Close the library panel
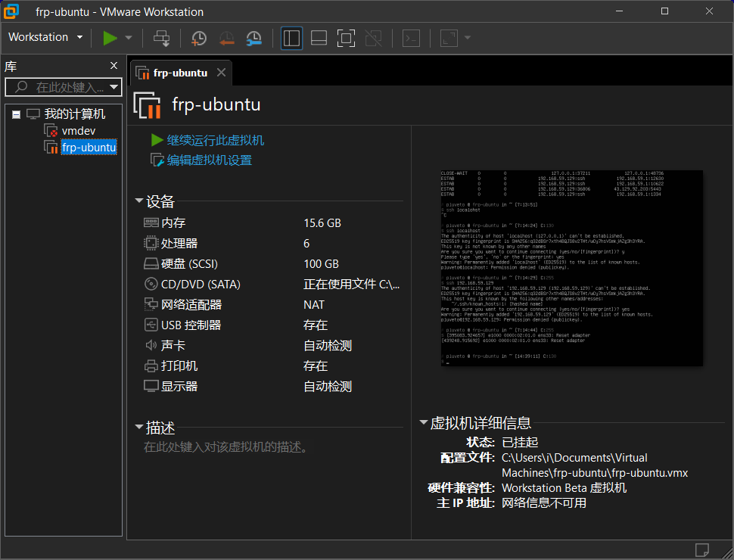The width and height of the screenshot is (734, 560). (114, 66)
